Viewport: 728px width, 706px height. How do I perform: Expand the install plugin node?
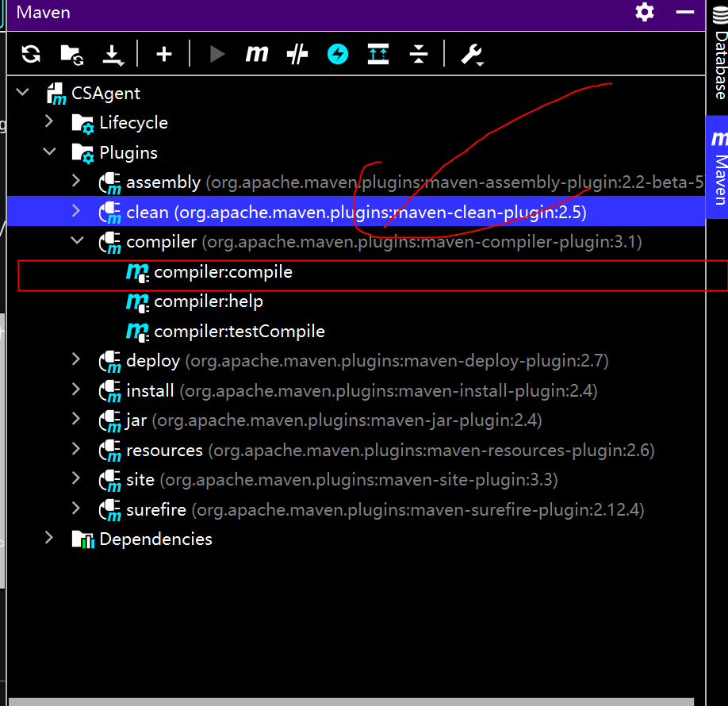pyautogui.click(x=76, y=389)
